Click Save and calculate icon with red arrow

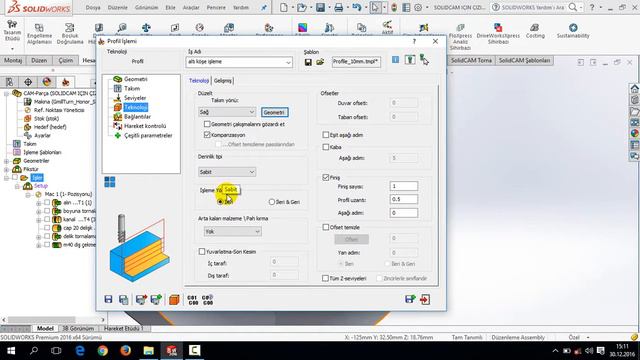(x=141, y=300)
